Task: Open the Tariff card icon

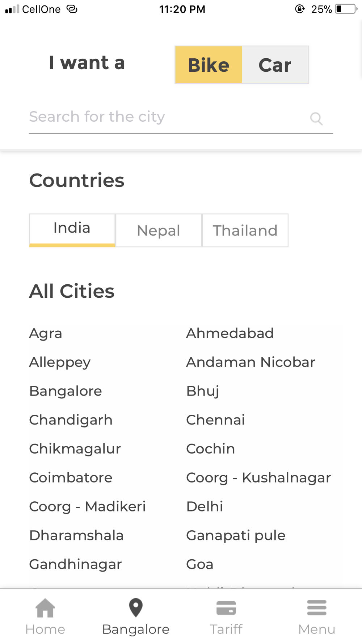Action: coord(226,609)
